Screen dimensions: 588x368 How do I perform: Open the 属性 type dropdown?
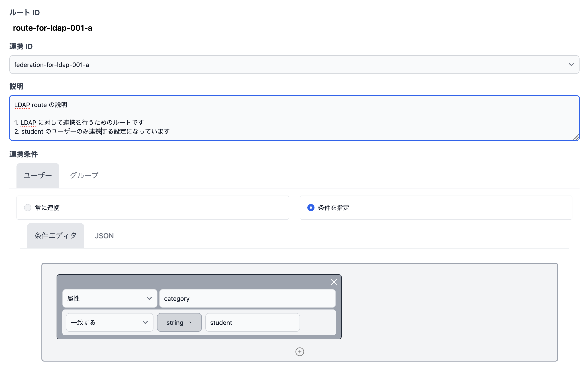point(110,298)
